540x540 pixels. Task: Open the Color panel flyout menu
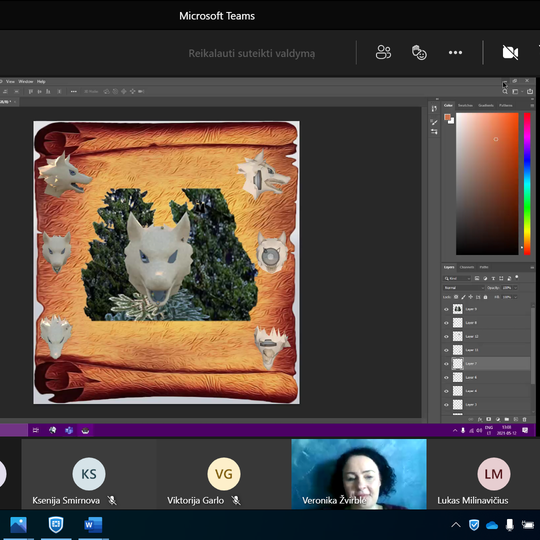[532, 106]
